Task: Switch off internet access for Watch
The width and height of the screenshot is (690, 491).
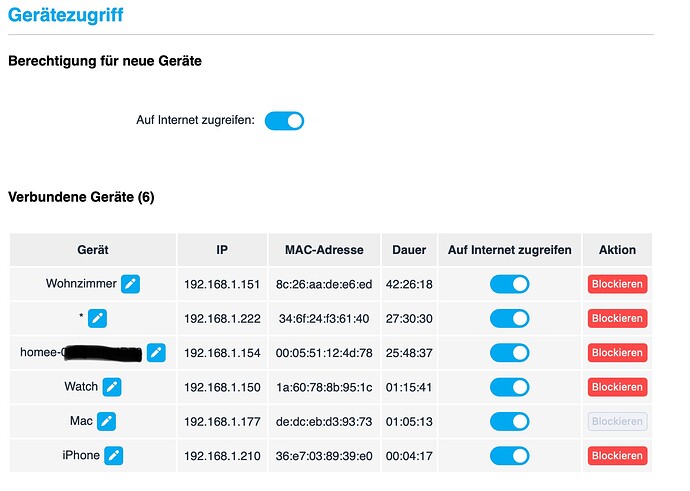Action: (510, 387)
